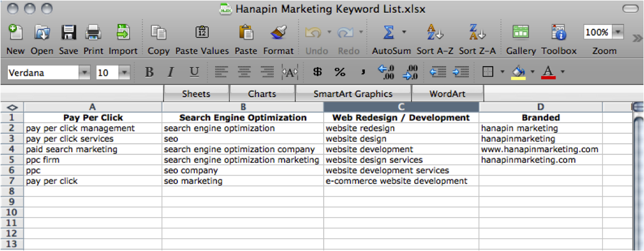Select cell 'website design services'
The image size is (644, 251).
tap(402, 159)
